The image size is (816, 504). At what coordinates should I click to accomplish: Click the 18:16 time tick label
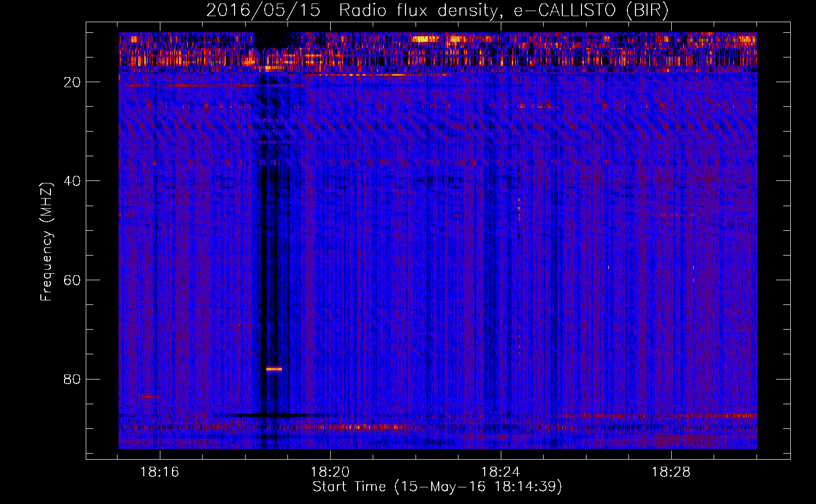pyautogui.click(x=159, y=472)
